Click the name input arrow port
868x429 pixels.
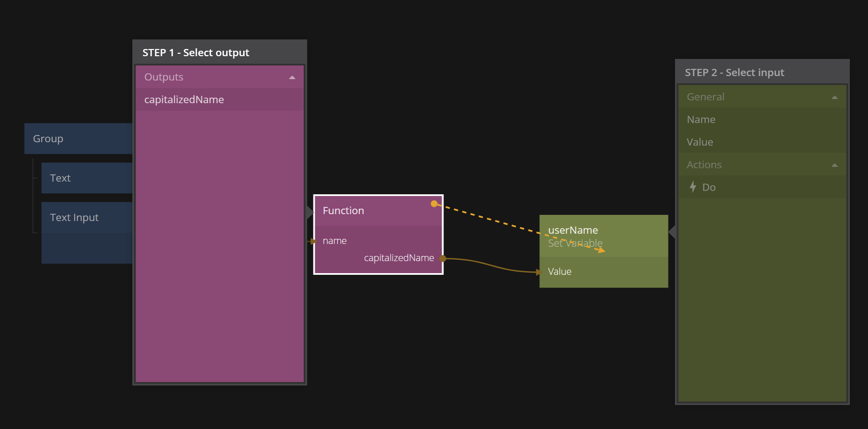[313, 241]
